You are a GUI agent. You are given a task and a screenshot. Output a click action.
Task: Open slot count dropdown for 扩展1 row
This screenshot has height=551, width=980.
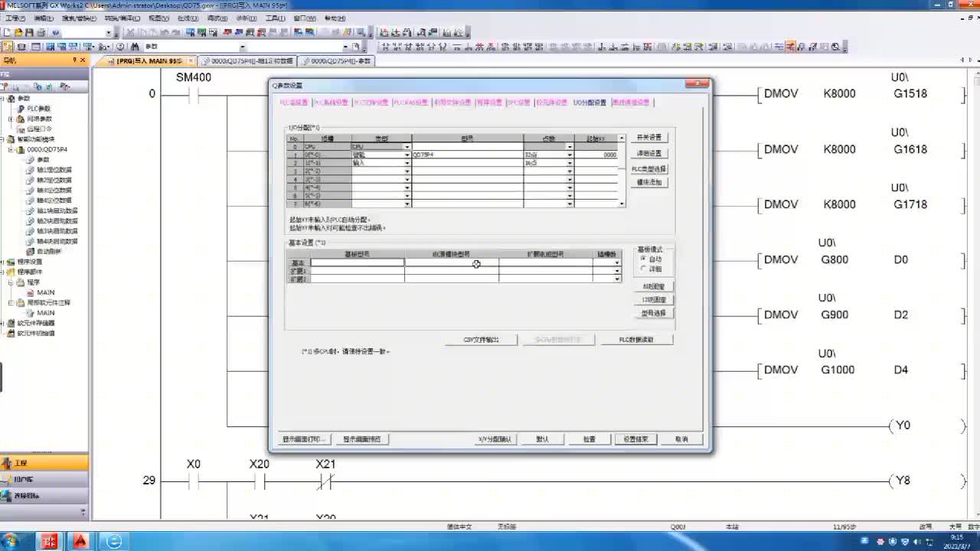pyautogui.click(x=617, y=271)
